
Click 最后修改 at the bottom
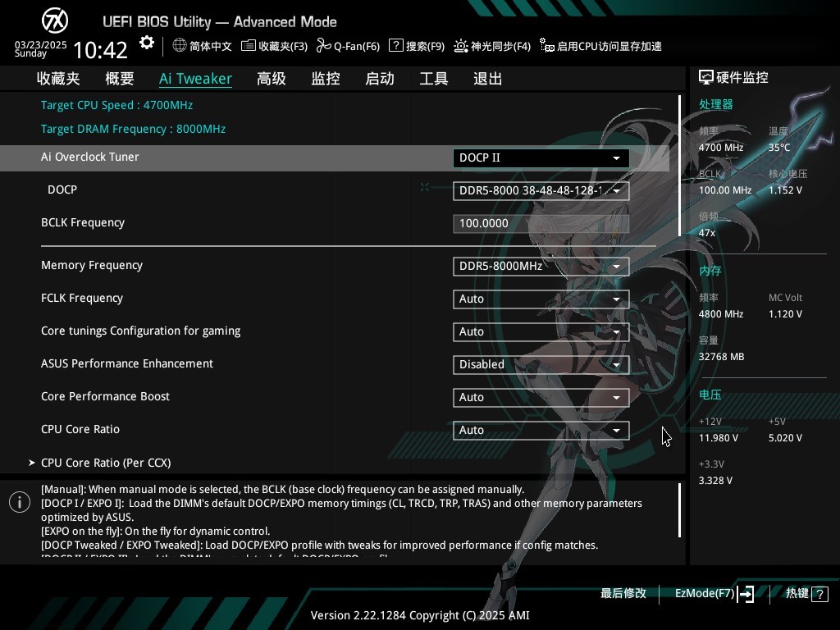623,594
